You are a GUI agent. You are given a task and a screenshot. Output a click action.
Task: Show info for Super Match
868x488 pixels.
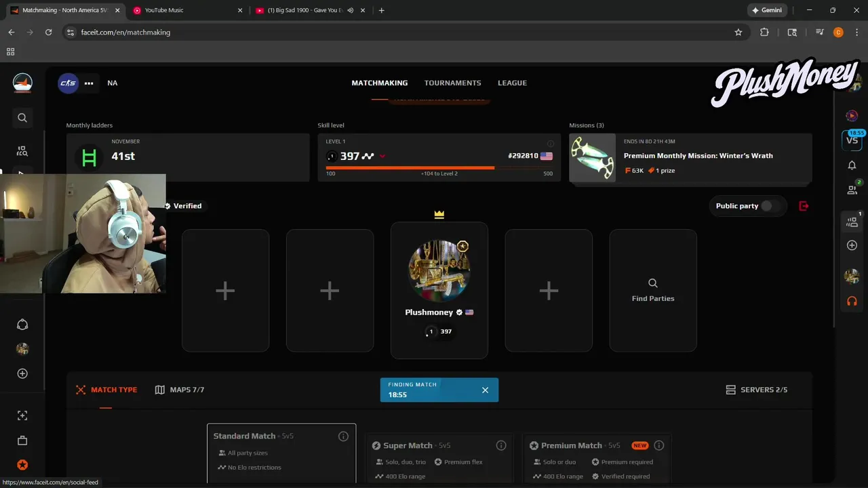pos(501,445)
